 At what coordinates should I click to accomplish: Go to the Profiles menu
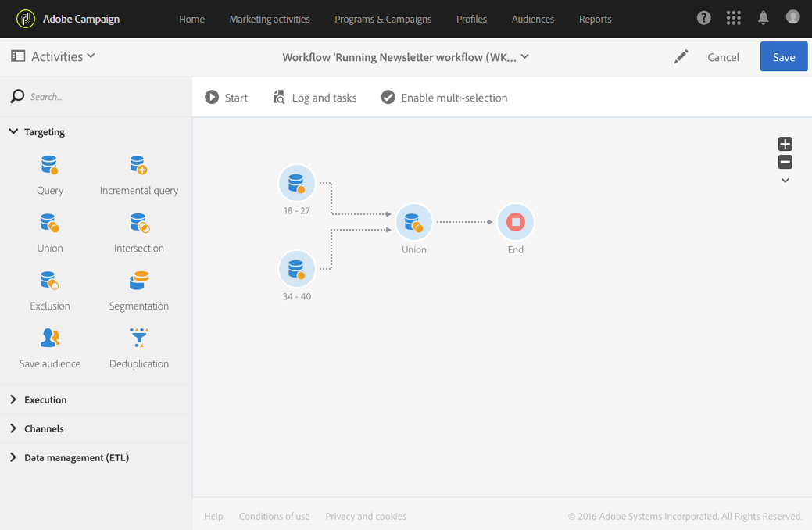click(x=471, y=19)
